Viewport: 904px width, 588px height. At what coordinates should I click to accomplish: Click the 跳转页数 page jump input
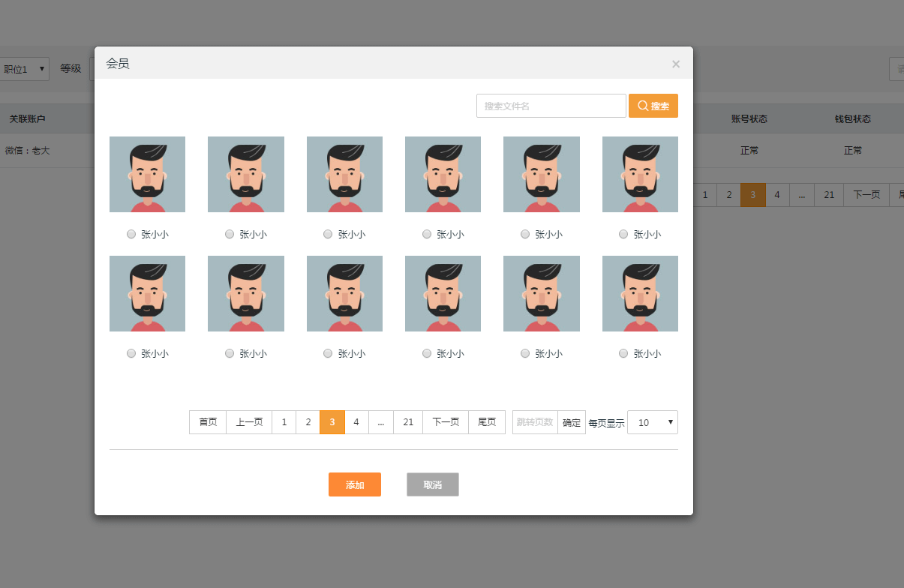[x=535, y=422]
